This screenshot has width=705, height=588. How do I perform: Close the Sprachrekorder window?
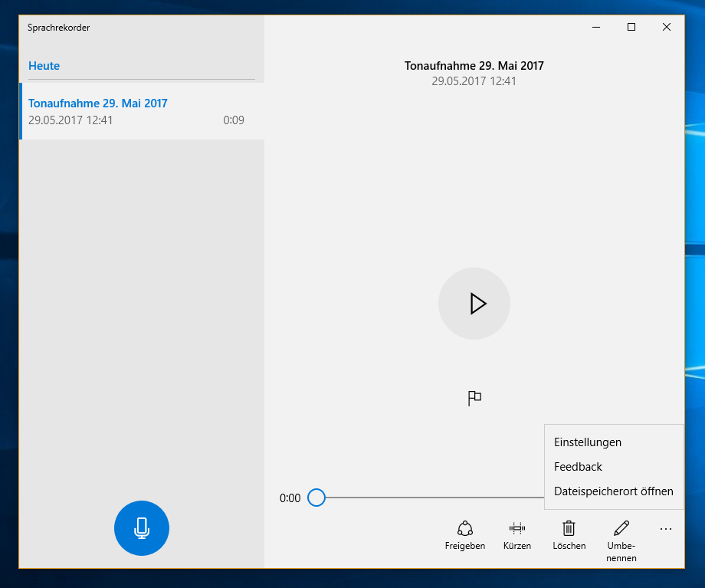click(x=666, y=27)
